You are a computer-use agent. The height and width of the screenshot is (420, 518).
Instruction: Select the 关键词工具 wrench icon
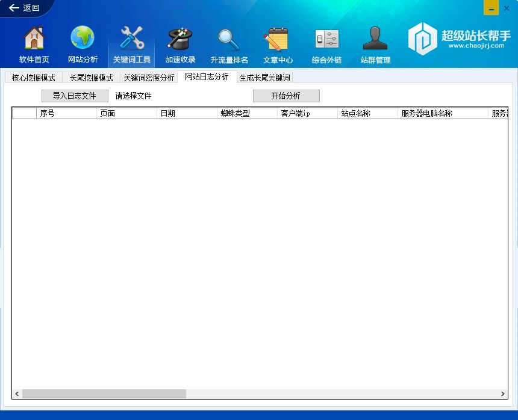click(x=131, y=39)
